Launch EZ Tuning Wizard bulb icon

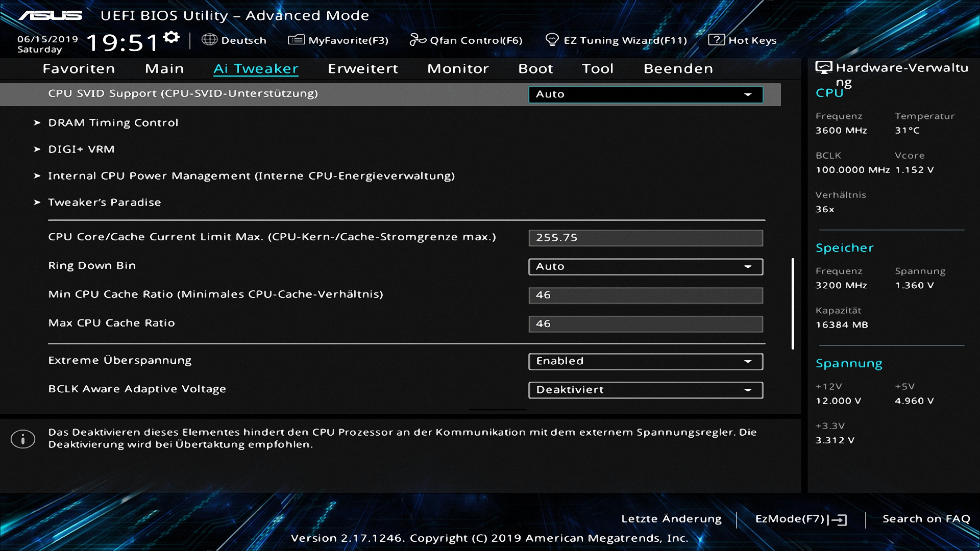552,40
